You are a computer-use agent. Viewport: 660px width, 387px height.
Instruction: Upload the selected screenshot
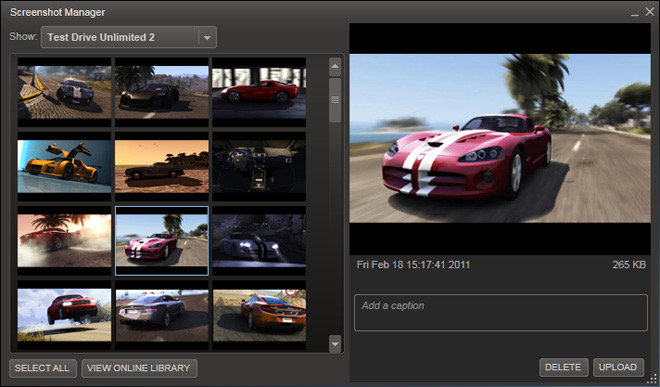coord(618,367)
